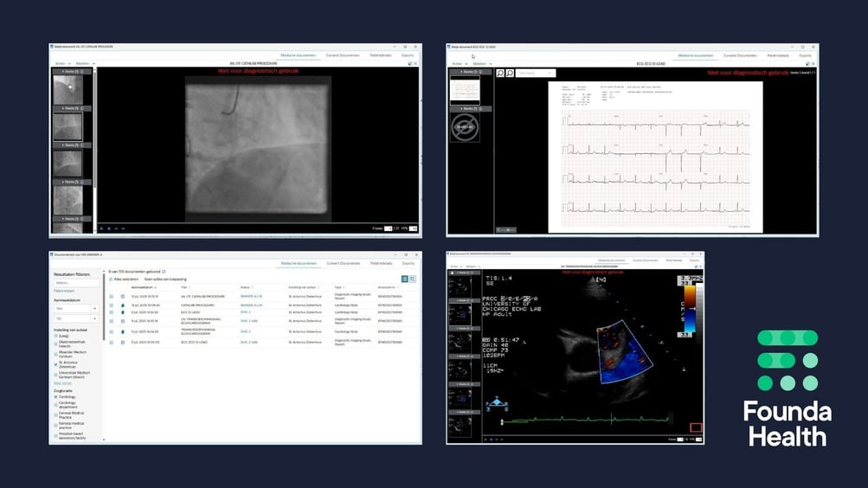Click the first magnifier icon in the ECG viewer
The width and height of the screenshot is (868, 488).
coord(500,74)
